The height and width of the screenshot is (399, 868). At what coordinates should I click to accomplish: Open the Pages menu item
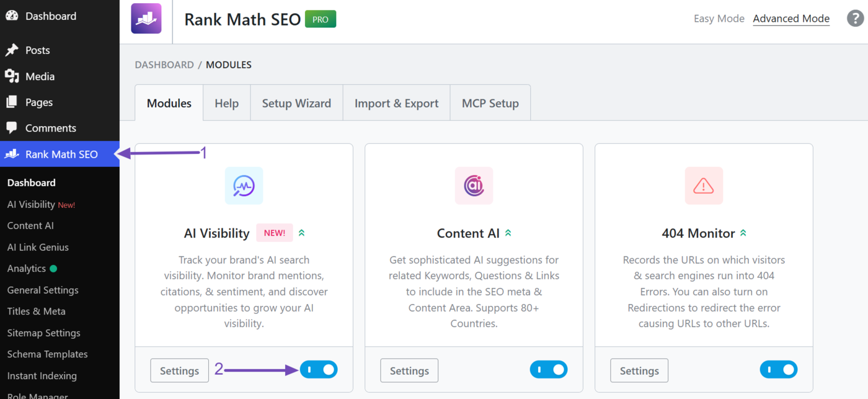tap(60, 102)
